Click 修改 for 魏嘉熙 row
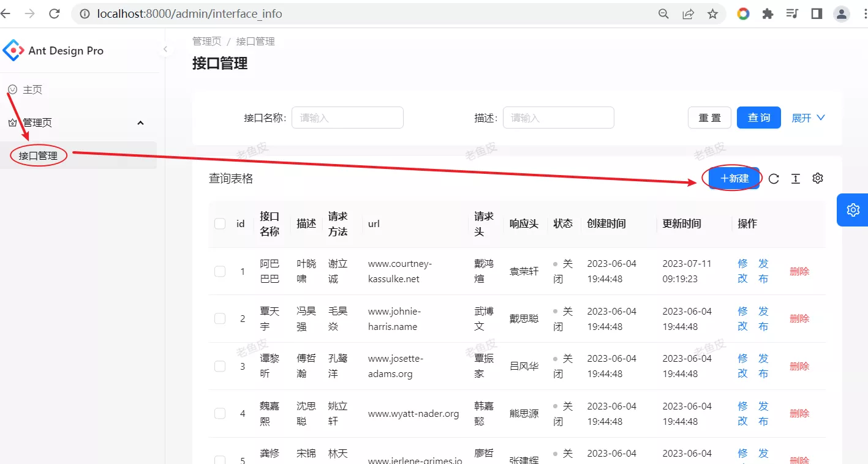 click(x=743, y=413)
